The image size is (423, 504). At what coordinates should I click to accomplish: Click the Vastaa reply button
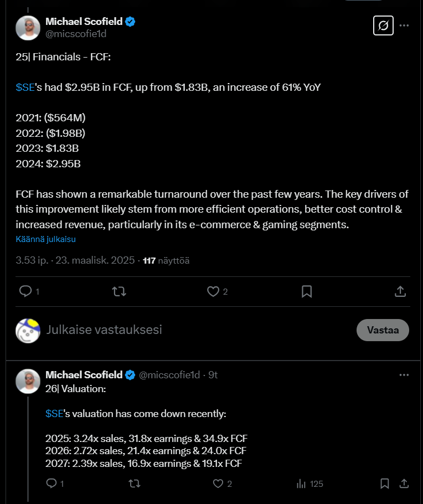pyautogui.click(x=383, y=330)
